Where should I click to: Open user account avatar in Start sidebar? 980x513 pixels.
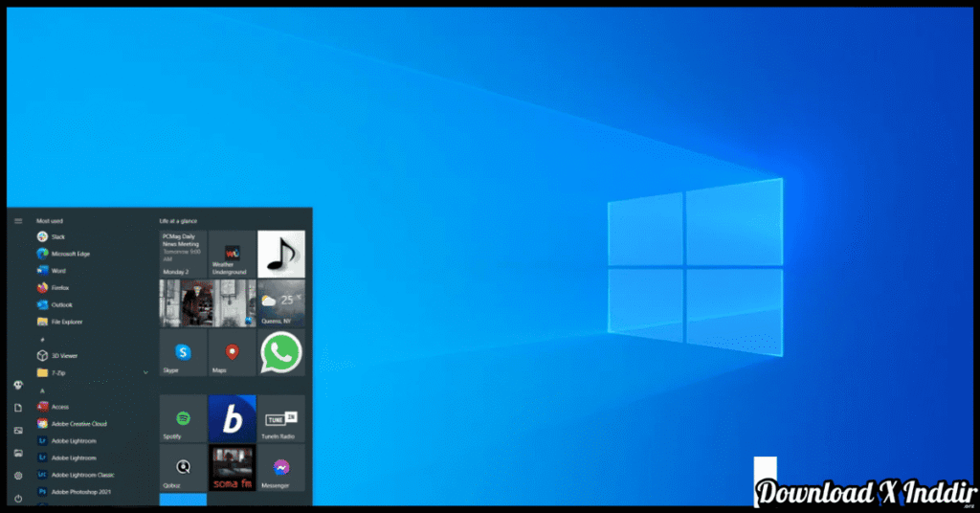[18, 385]
